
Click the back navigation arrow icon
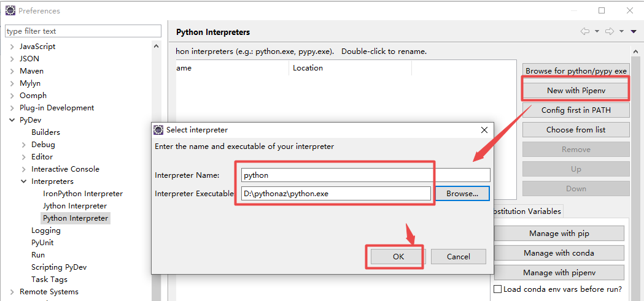pyautogui.click(x=585, y=32)
